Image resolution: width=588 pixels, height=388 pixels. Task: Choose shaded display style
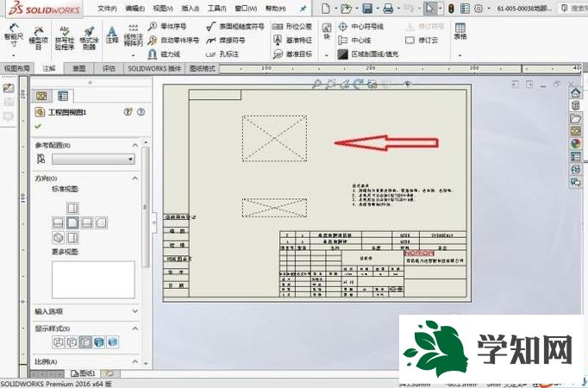[x=112, y=342]
